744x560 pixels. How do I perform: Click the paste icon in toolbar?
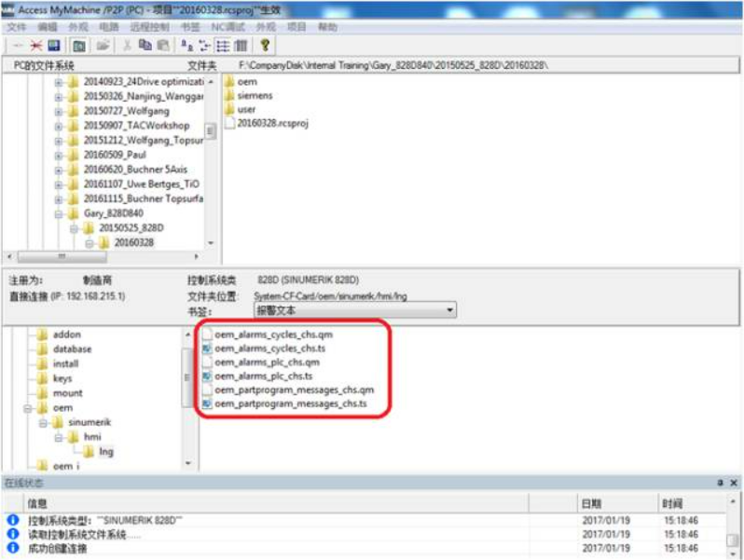point(162,45)
